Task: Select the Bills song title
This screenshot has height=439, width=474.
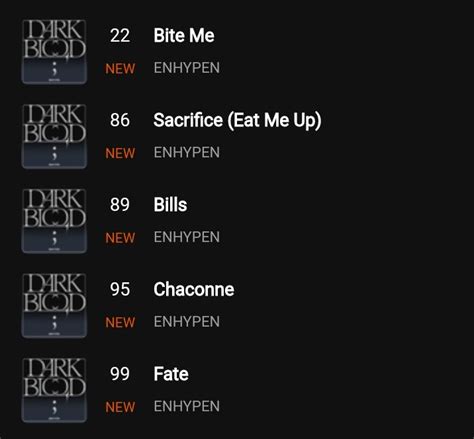Action: pos(170,205)
